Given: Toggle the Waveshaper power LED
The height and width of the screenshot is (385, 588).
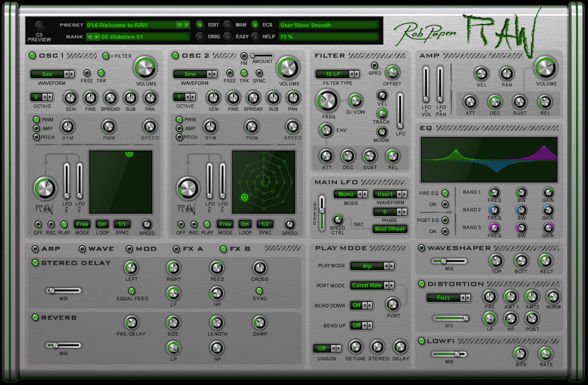Looking at the screenshot, I should pos(422,248).
